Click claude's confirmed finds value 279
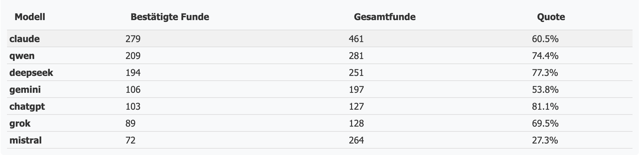Image resolution: width=644 pixels, height=155 pixels. coord(133,39)
